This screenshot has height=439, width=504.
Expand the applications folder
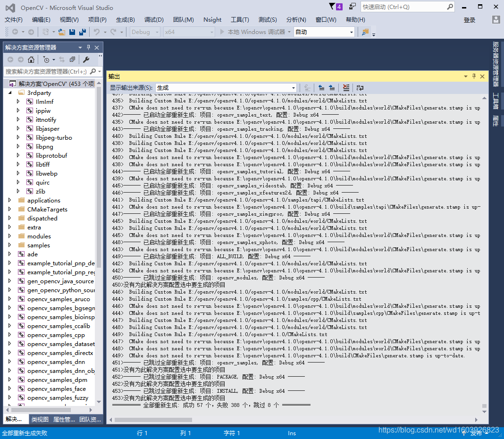click(x=9, y=200)
